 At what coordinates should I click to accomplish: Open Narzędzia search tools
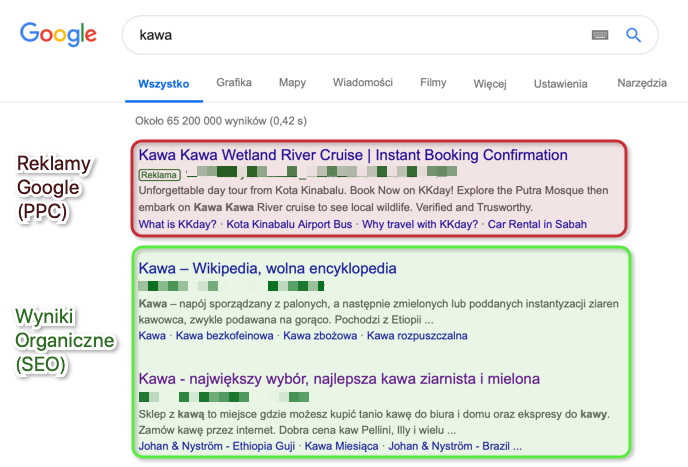(642, 83)
